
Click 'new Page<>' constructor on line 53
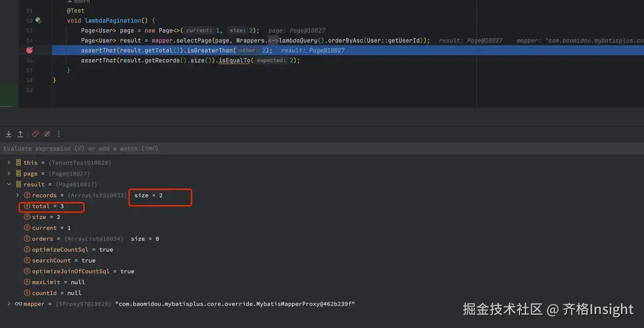point(164,31)
